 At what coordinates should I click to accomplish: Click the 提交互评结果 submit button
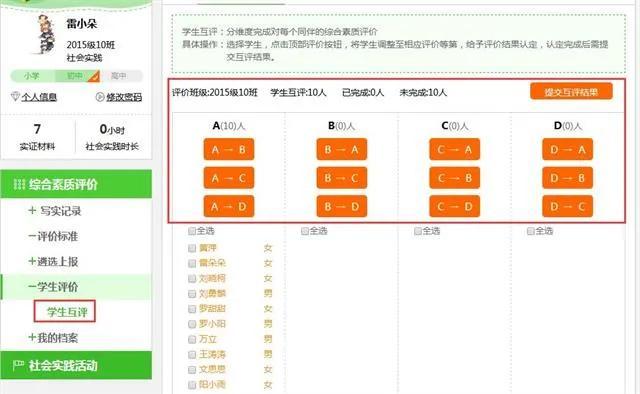[x=571, y=91]
